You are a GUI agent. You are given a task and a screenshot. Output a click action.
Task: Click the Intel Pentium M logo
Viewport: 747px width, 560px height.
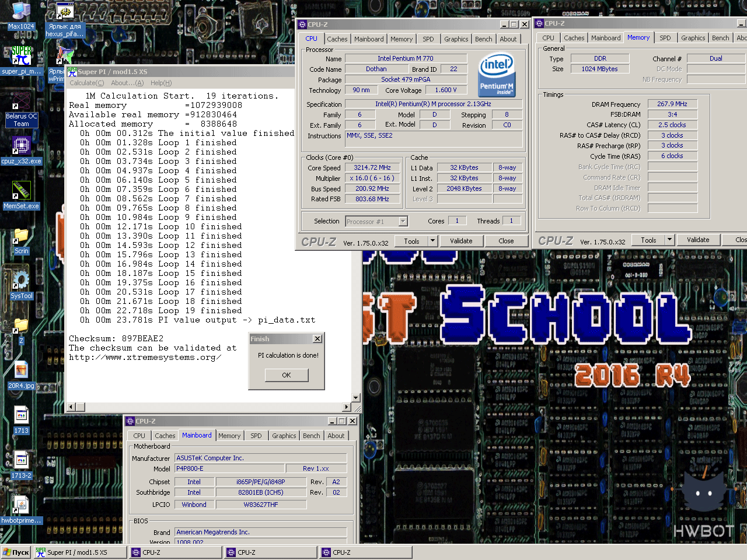click(x=496, y=74)
